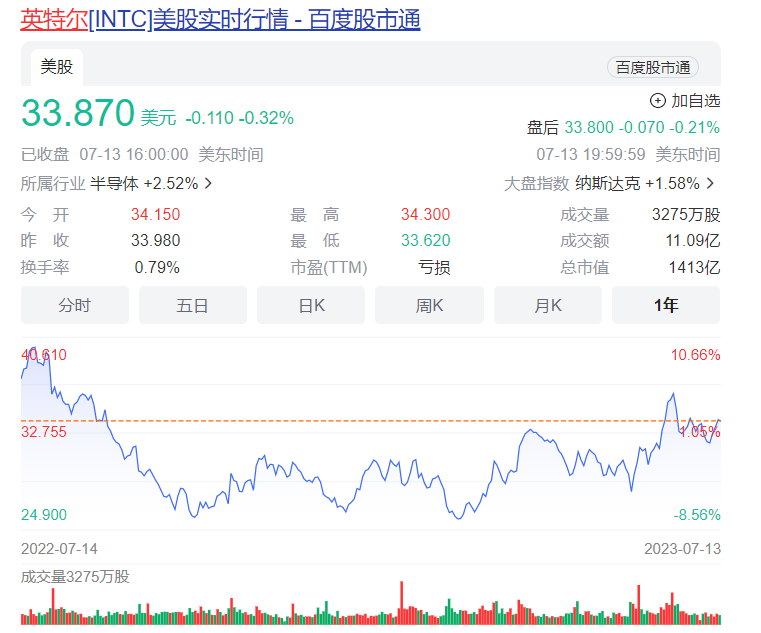Screen dimensions: 761x633
Task: Select the 美股 tab
Action: tap(56, 67)
